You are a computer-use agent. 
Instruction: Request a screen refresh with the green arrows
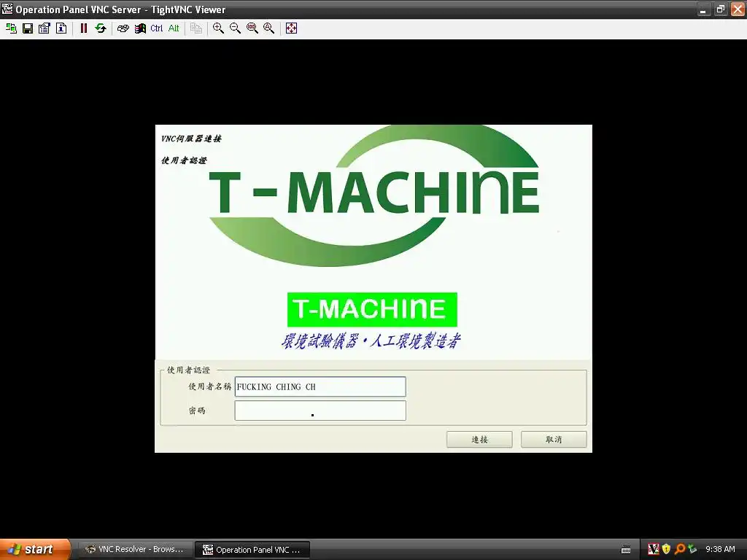(101, 28)
